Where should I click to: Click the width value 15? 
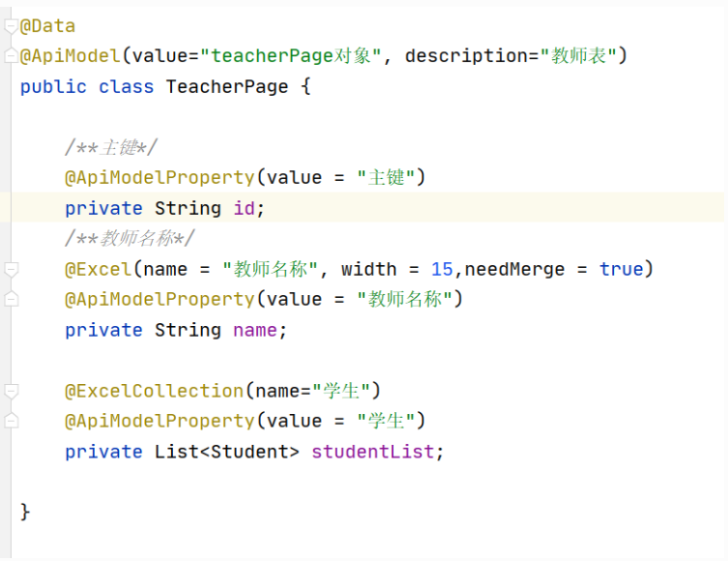click(x=442, y=269)
